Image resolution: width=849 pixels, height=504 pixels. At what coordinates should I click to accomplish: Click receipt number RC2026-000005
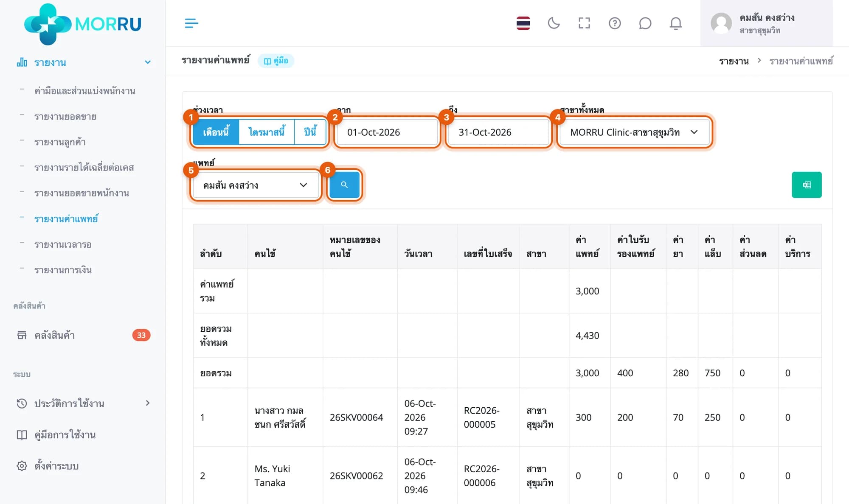481,417
